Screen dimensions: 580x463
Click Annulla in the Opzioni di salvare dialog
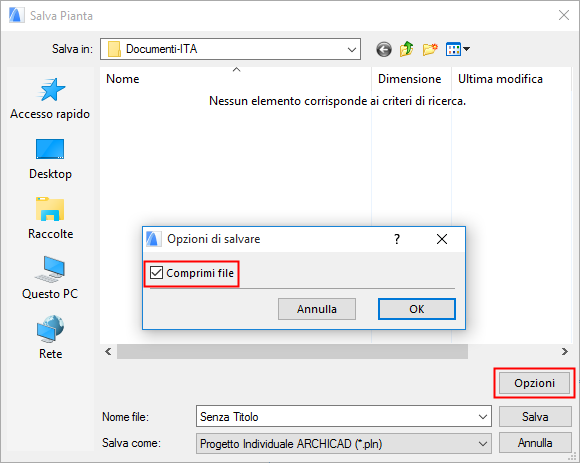tap(317, 309)
